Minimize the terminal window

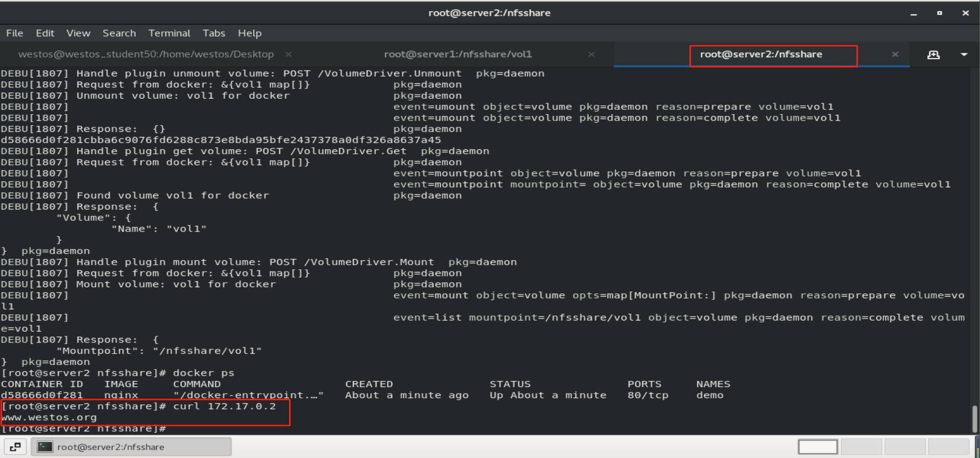coord(914,14)
